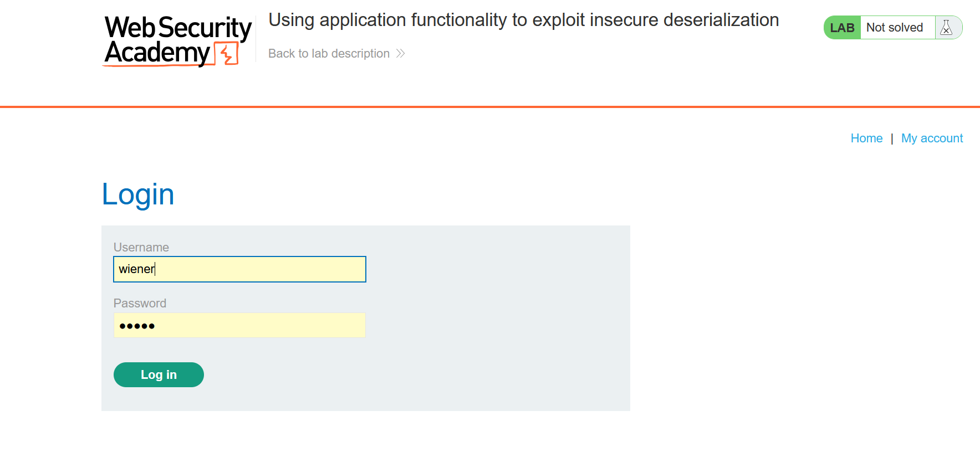Focus the Password input field
Screen dimensions: 980x457
(x=239, y=325)
